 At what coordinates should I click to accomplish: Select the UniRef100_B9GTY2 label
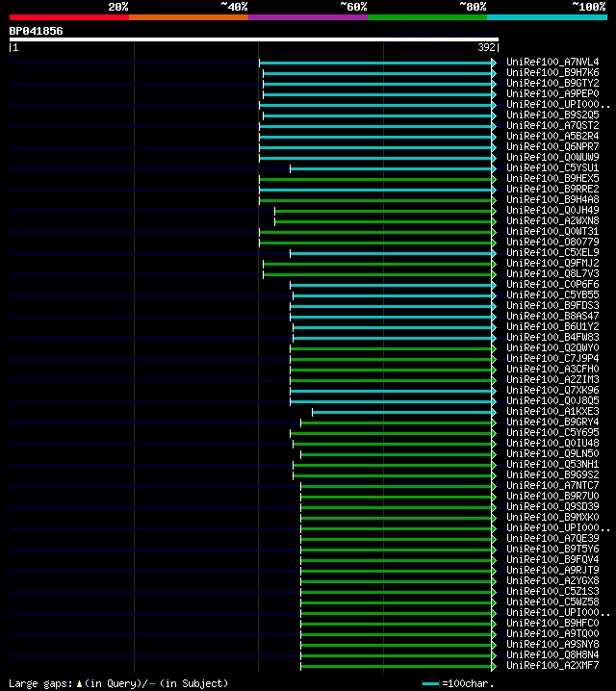552,84
